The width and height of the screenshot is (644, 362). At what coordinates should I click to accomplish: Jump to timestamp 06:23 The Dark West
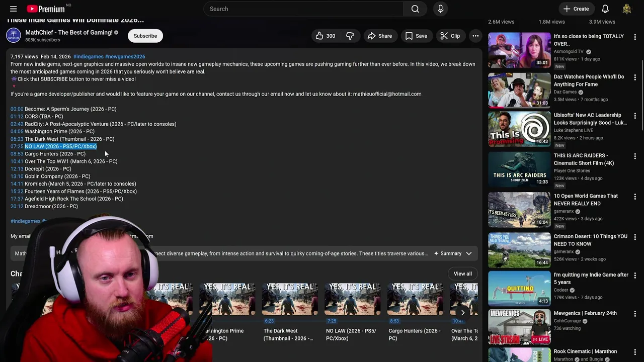coord(17,139)
